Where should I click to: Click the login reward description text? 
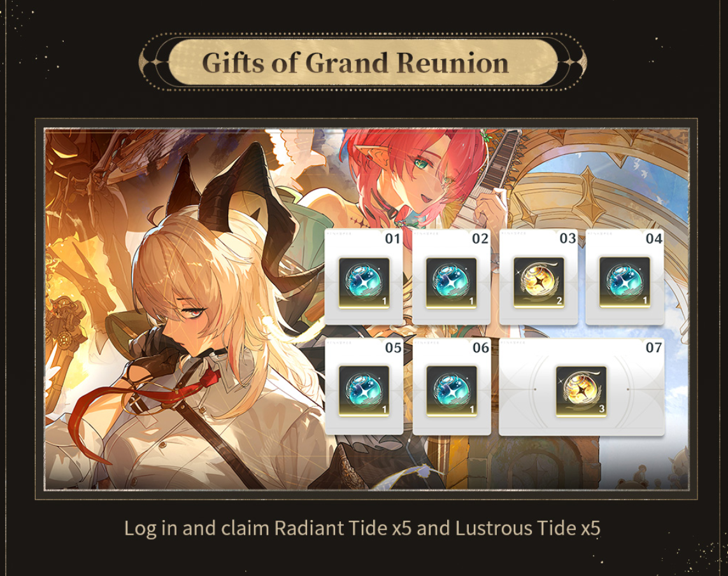362,528
